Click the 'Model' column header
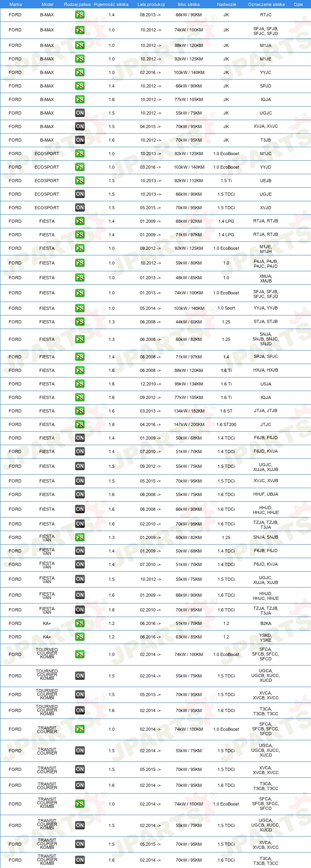 [x=47, y=4]
